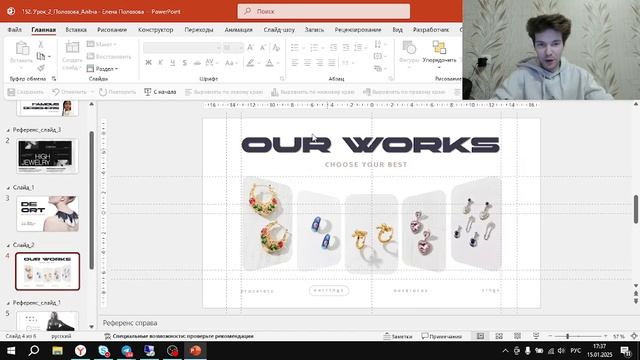Open change case Aa dropdown
Image resolution: width=640 pixels, height=360 pixels.
[x=231, y=63]
